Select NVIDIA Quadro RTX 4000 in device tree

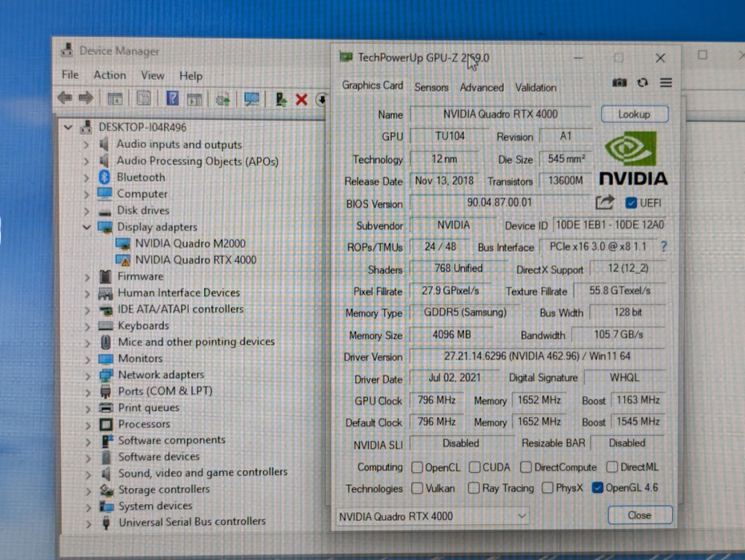click(x=196, y=260)
